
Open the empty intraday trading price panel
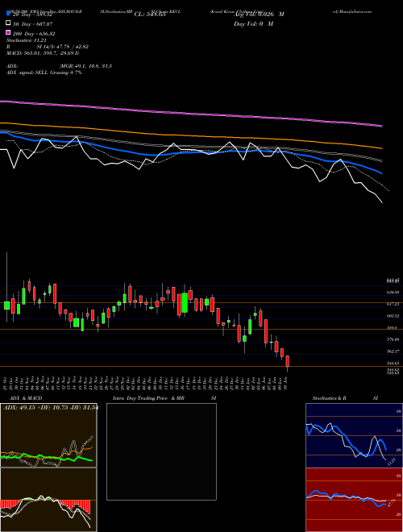click(x=161, y=451)
